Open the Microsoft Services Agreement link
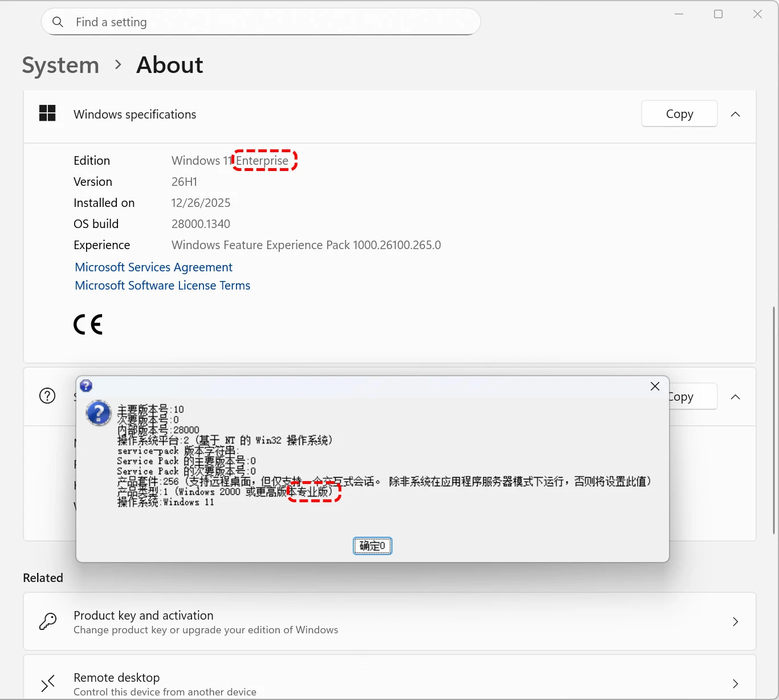This screenshot has height=700, width=779. coord(154,267)
